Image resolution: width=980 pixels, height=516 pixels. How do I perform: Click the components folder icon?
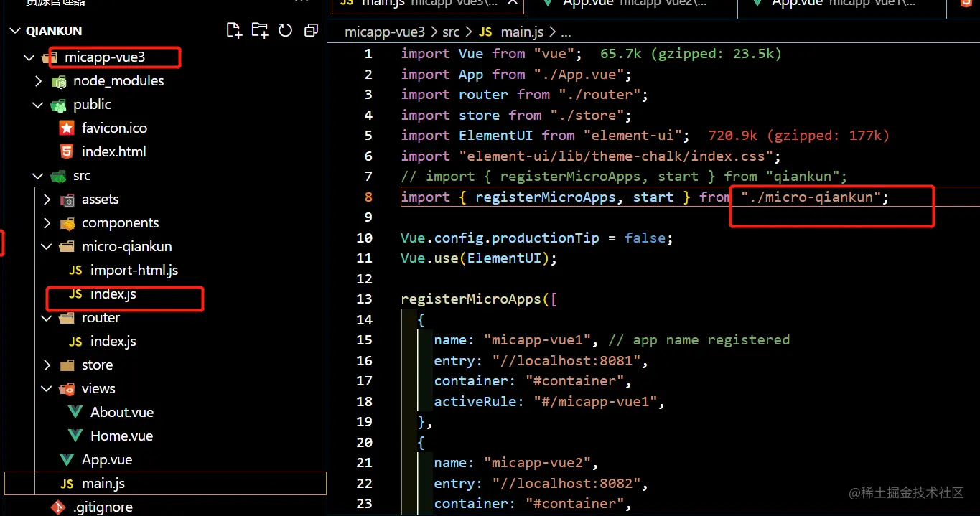coord(67,223)
